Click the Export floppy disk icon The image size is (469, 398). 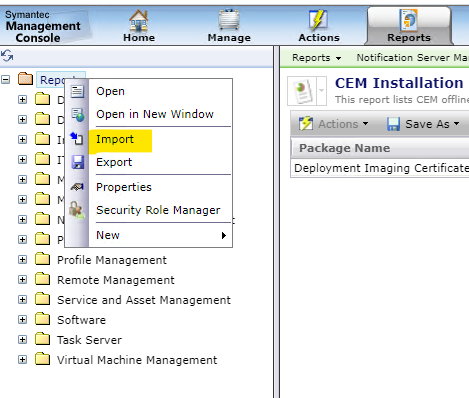click(x=78, y=162)
